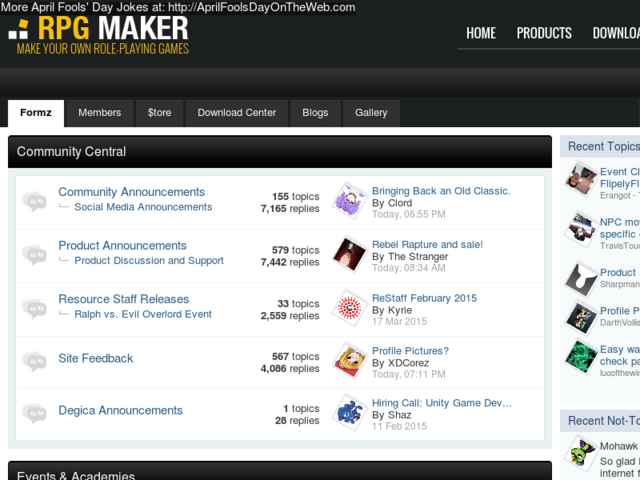Open Shaz's avatar thumbnail
Image resolution: width=640 pixels, height=480 pixels.
click(x=349, y=413)
